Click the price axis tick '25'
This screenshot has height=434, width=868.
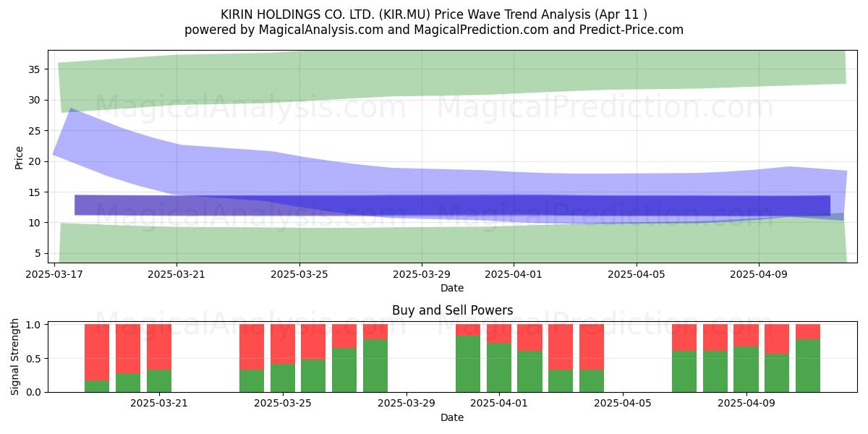tap(33, 131)
